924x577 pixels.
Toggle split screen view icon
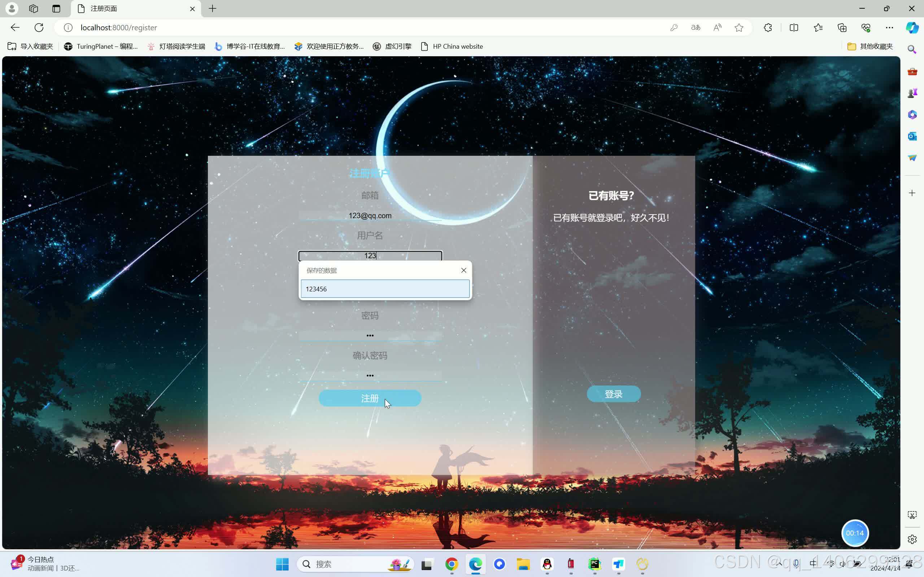794,27
